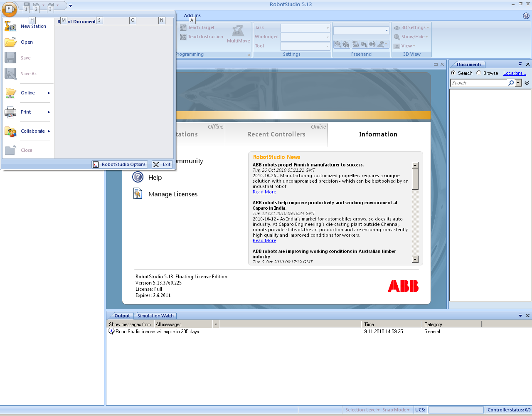
Task: Select the Jog Reorient freehand tool
Action: [372, 44]
